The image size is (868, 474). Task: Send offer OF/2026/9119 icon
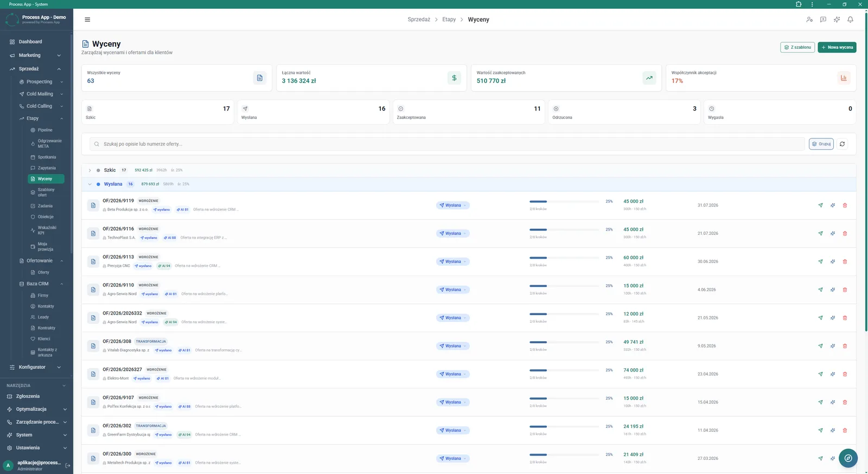tap(820, 206)
